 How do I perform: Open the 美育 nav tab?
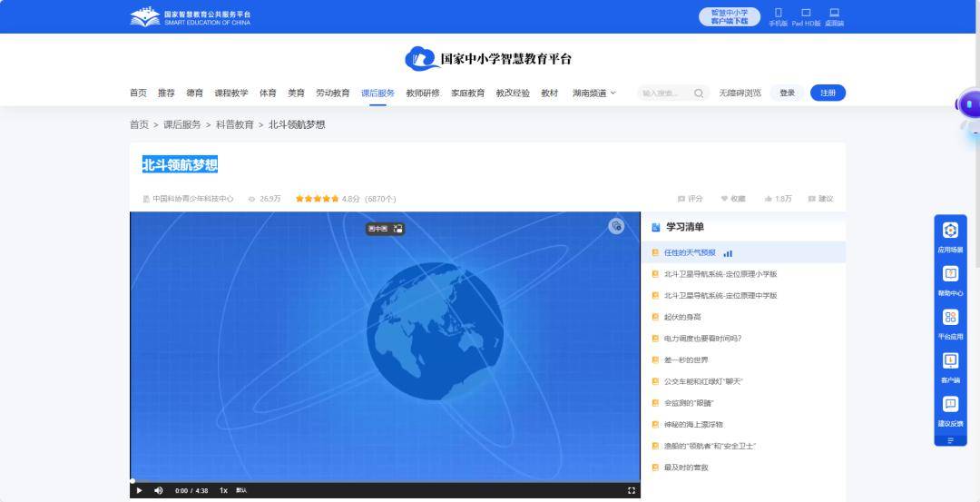[296, 94]
